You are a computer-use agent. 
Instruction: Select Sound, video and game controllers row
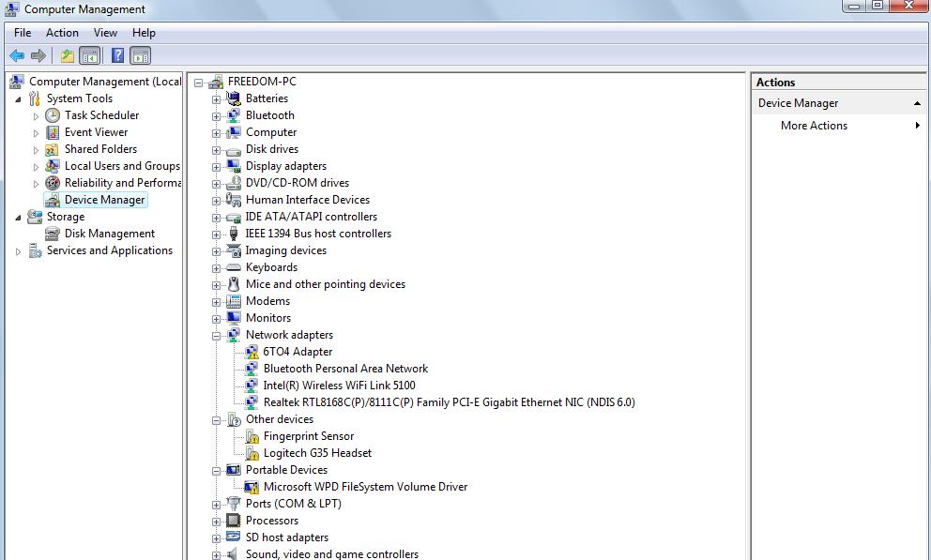(x=332, y=554)
